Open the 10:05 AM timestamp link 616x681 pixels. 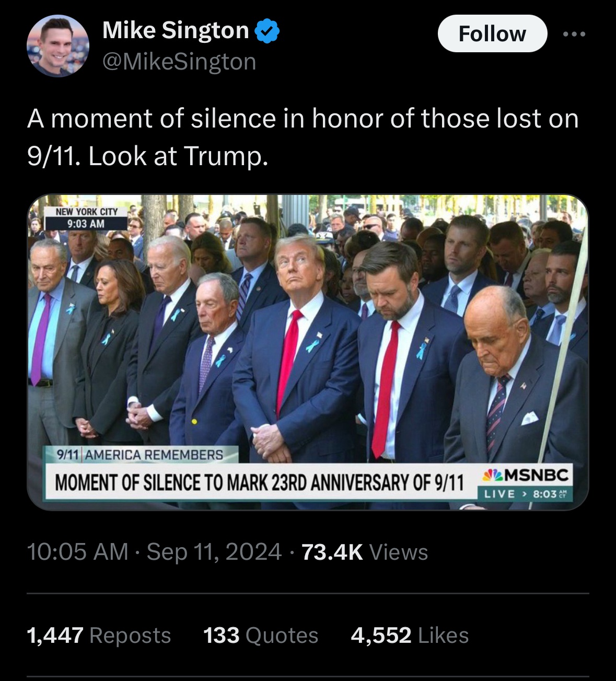pyautogui.click(x=77, y=552)
